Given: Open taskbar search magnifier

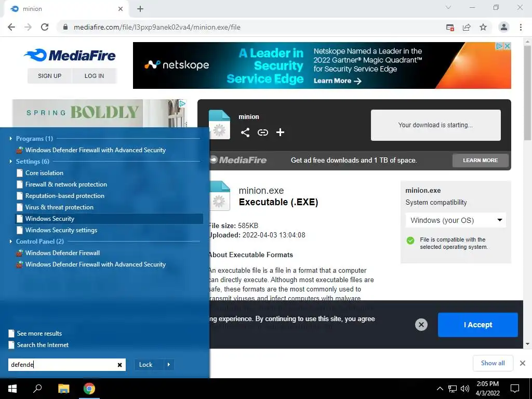Looking at the screenshot, I should (37, 388).
